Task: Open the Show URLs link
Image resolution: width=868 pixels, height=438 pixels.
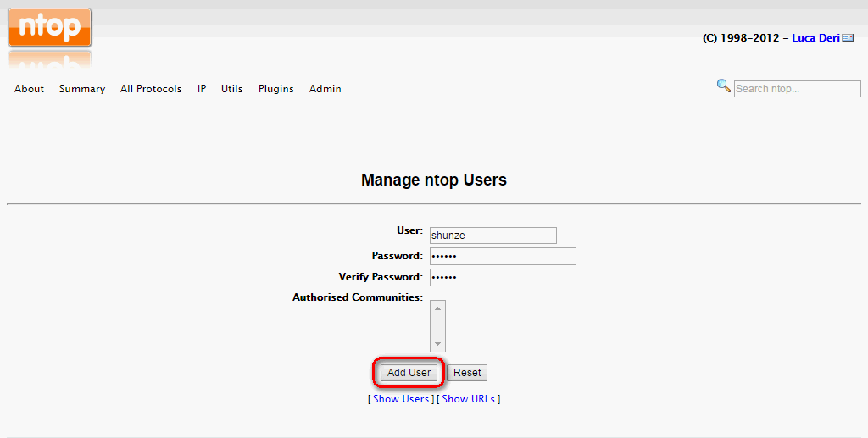Action: (x=468, y=399)
